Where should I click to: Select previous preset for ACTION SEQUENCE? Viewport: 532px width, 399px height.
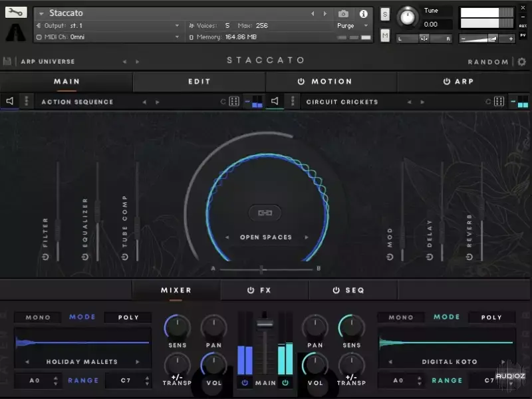coord(144,102)
